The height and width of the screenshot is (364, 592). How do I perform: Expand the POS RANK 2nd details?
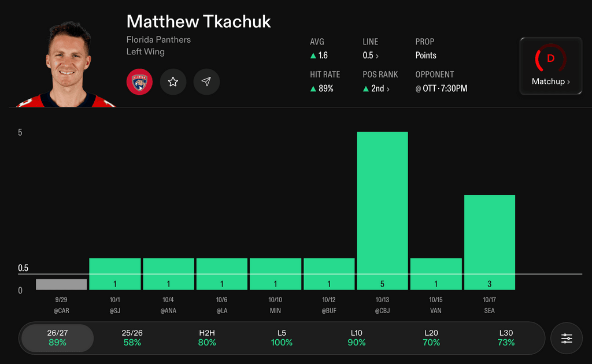pos(376,88)
